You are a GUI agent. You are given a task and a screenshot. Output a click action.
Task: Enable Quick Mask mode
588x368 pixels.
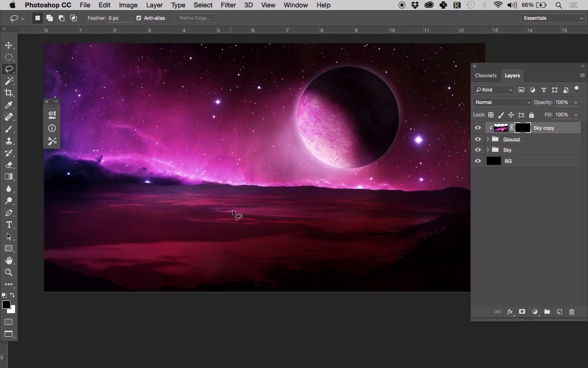click(x=9, y=322)
